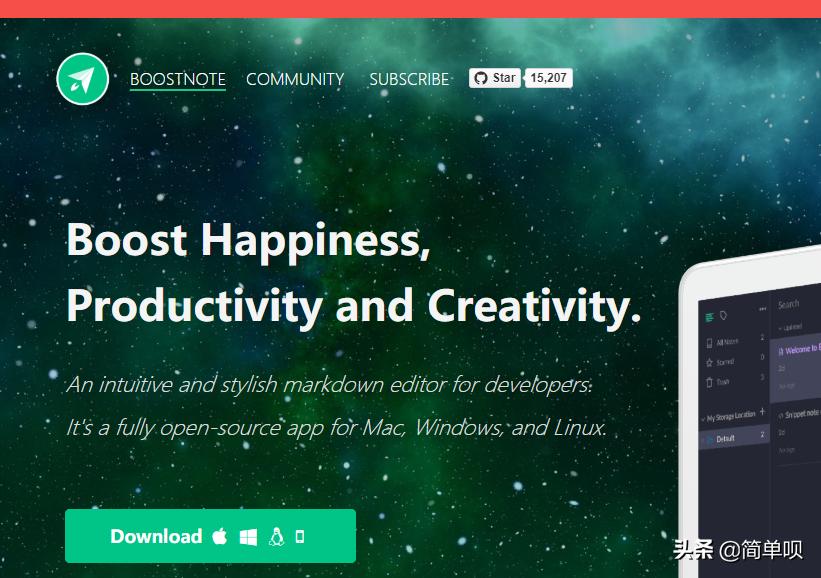Image resolution: width=821 pixels, height=578 pixels.
Task: Click the green list icon in app preview
Action: [710, 317]
